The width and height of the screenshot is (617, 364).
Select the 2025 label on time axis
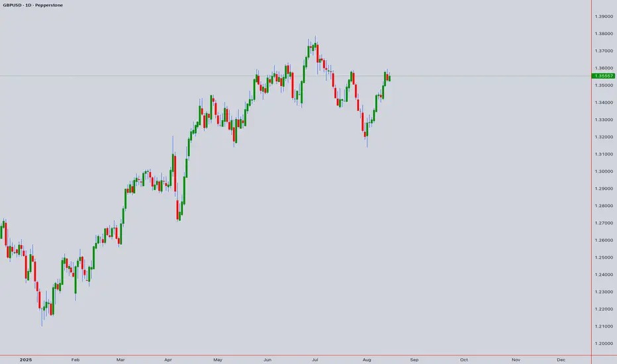(26, 359)
